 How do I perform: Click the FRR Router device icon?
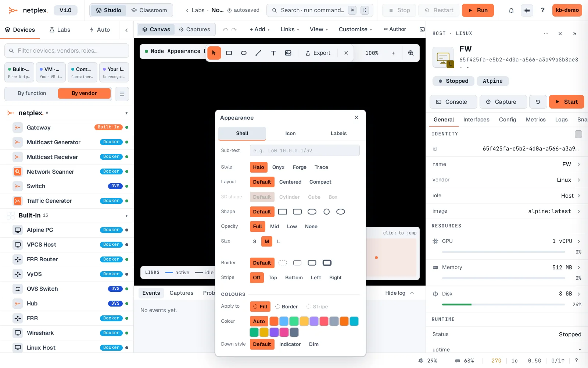tap(18, 259)
